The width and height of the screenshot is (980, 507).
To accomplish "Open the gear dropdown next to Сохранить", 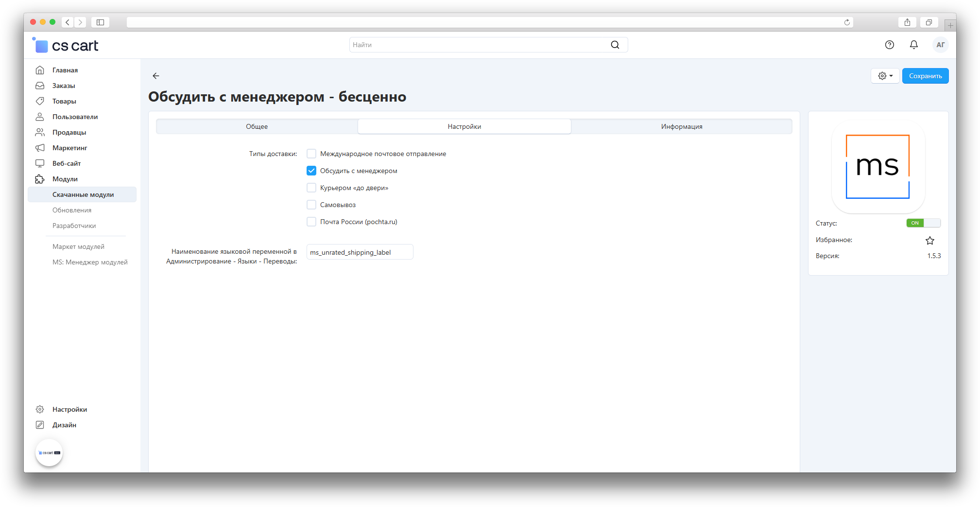I will pyautogui.click(x=885, y=76).
